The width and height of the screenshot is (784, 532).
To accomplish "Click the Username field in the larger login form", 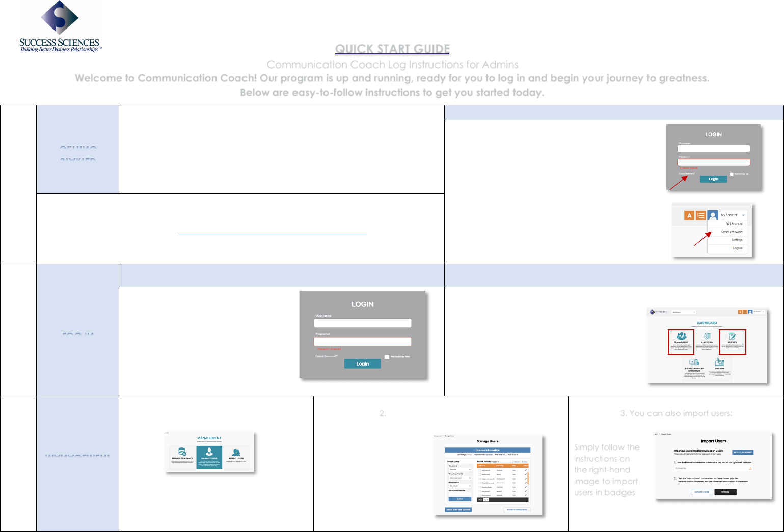I will 362,323.
